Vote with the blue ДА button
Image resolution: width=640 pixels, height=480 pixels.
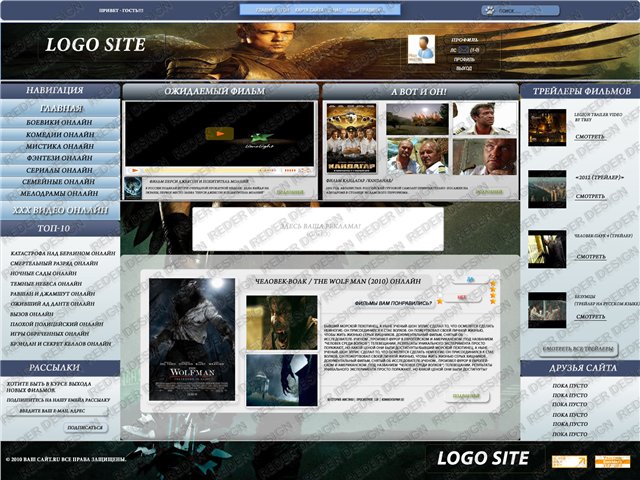pyautogui.click(x=471, y=280)
